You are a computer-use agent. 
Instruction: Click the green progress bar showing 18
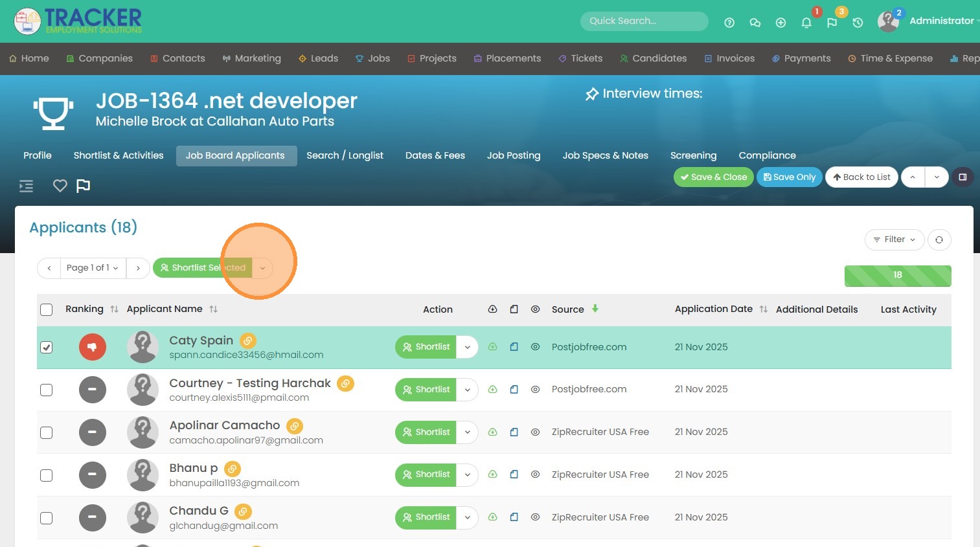click(x=897, y=275)
